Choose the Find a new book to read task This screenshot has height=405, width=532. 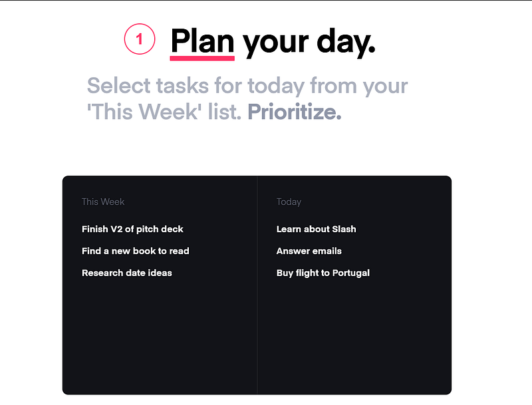136,251
